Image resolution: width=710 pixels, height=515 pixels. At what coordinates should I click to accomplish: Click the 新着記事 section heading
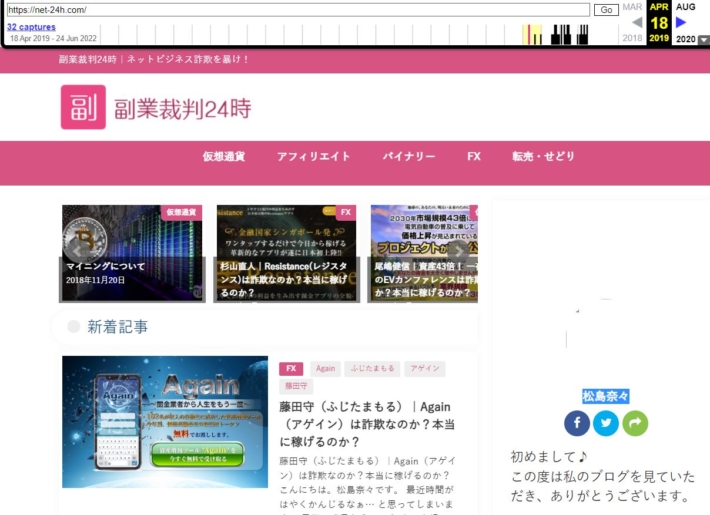(x=117, y=327)
